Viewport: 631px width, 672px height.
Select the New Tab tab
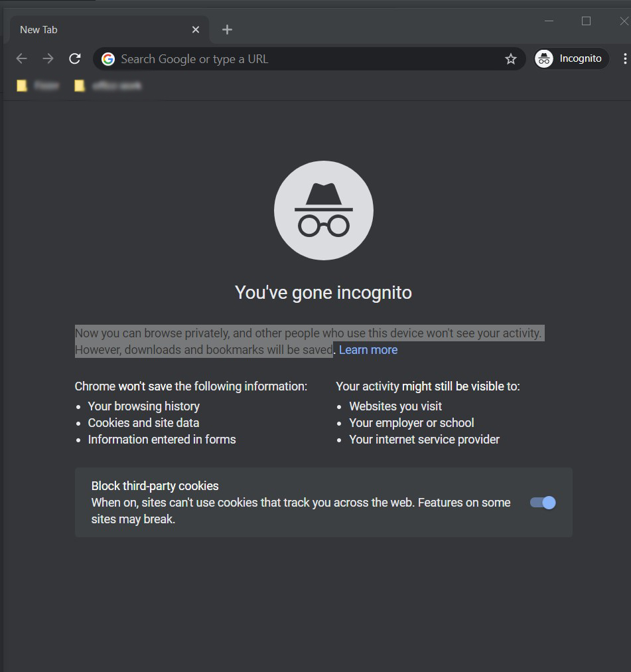(x=109, y=30)
